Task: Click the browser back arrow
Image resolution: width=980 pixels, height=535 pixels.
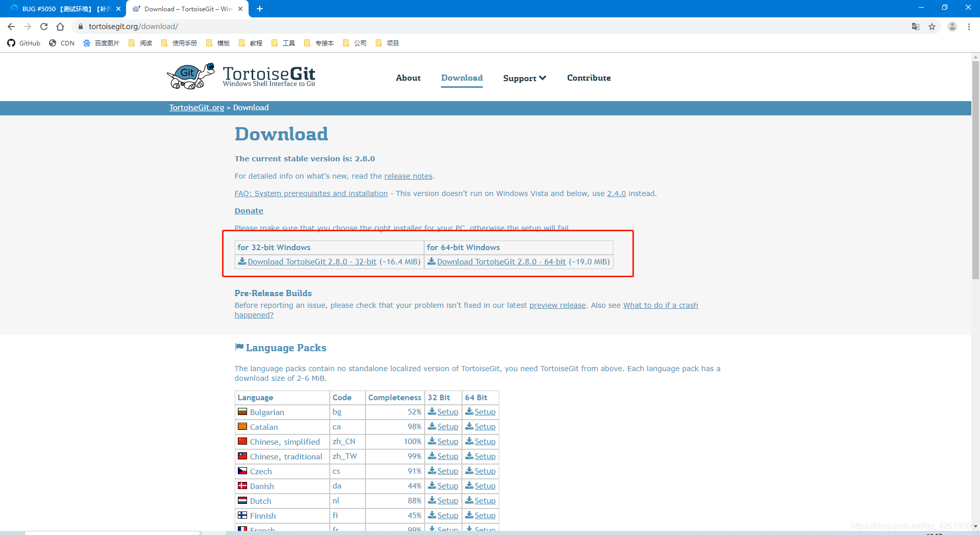Action: [11, 27]
